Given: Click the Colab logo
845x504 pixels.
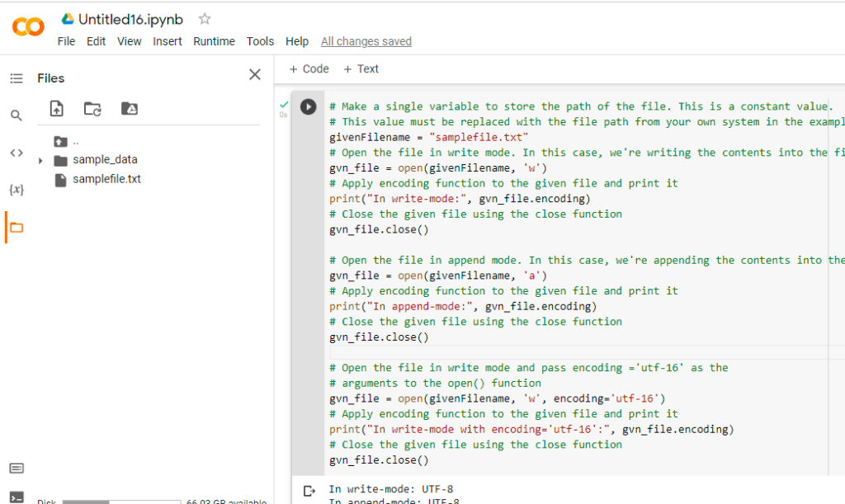Looking at the screenshot, I should coord(27,26).
